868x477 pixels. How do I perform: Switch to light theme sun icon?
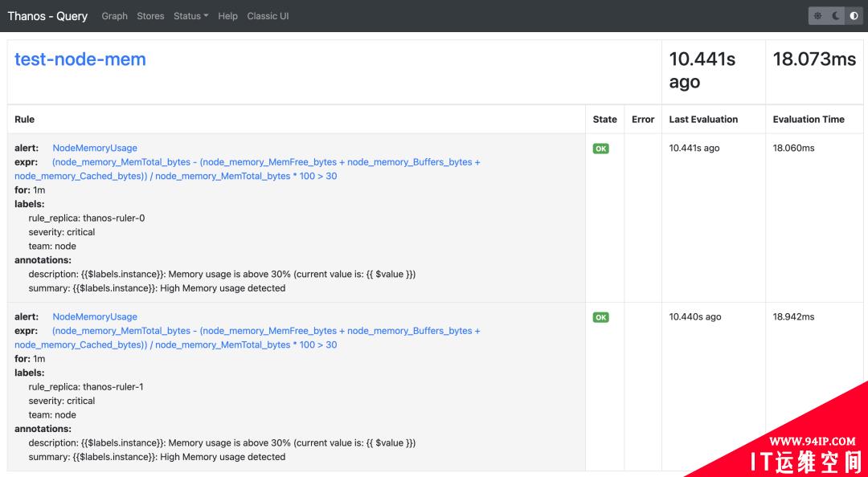point(817,16)
